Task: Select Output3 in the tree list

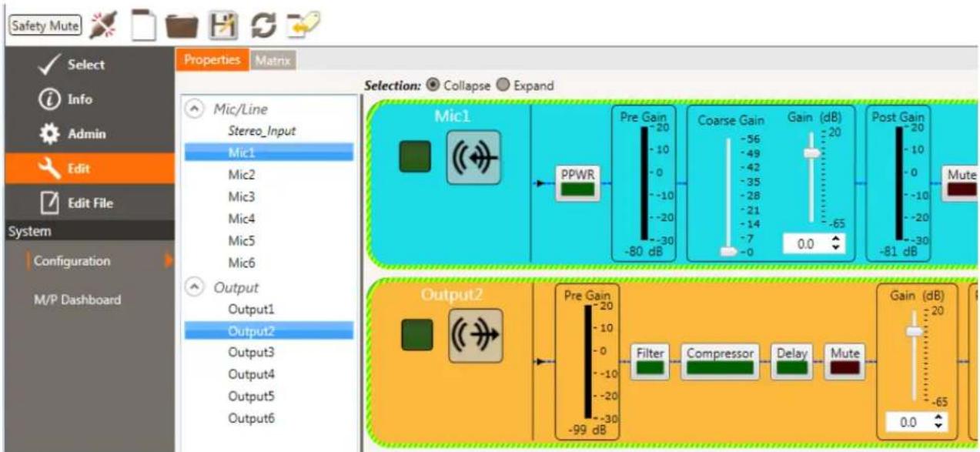Action: [250, 353]
